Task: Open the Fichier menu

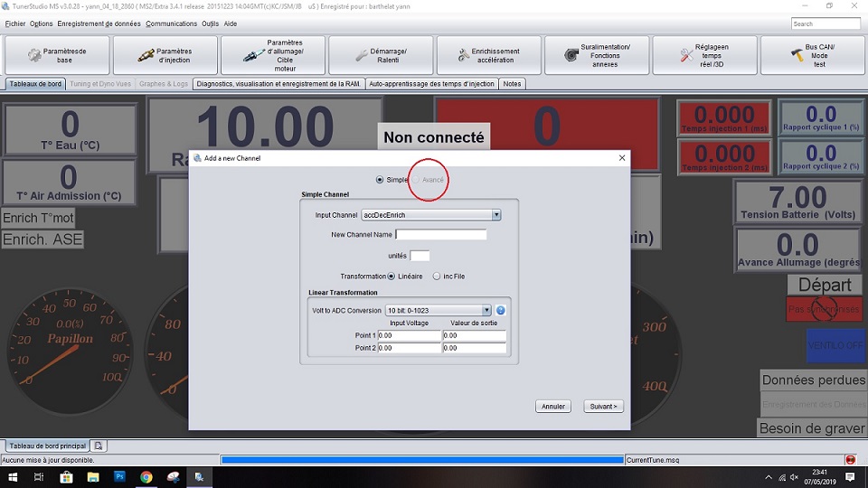Action: pyautogui.click(x=15, y=23)
